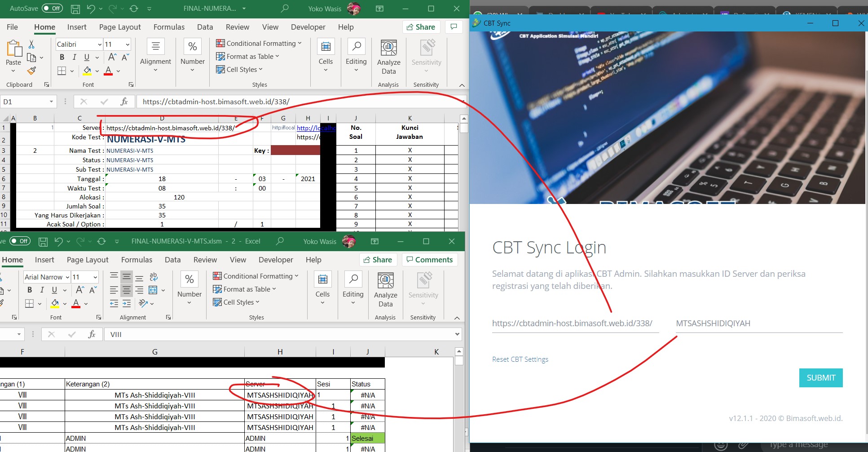Viewport: 868px width, 452px height.
Task: Toggle Middle Align in bottom Excel window
Action: click(127, 277)
